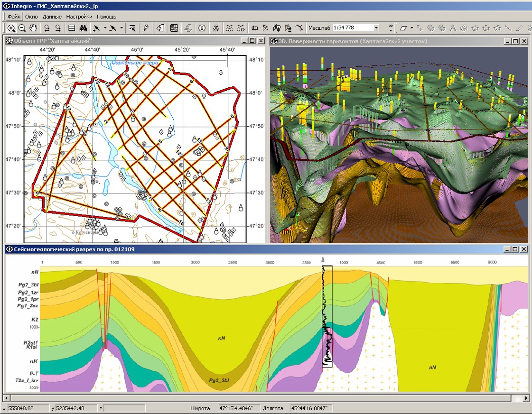Screen dimensions: 532x414
Task: Expand the arrow beside the polygon tool
Action: [411, 28]
